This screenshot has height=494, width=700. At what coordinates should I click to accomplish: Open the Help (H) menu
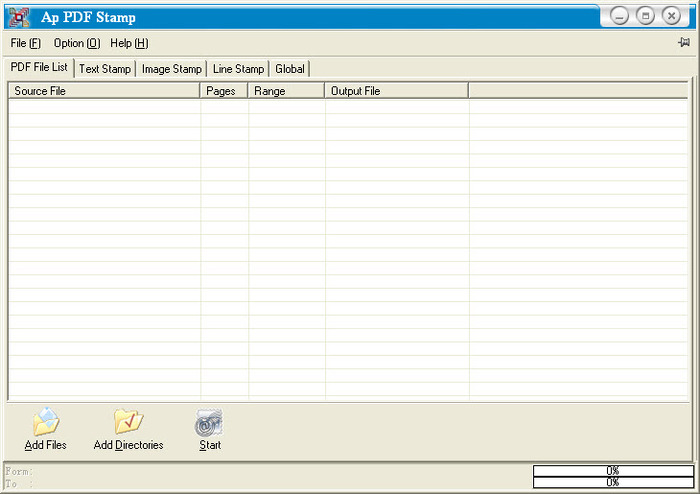point(129,43)
